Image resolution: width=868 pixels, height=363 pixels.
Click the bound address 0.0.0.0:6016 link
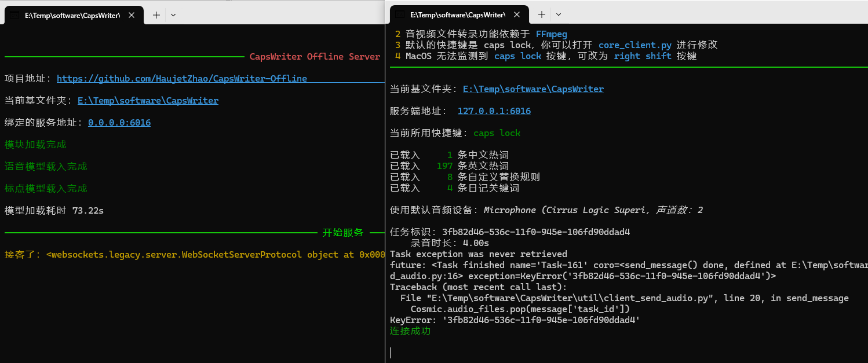click(119, 123)
